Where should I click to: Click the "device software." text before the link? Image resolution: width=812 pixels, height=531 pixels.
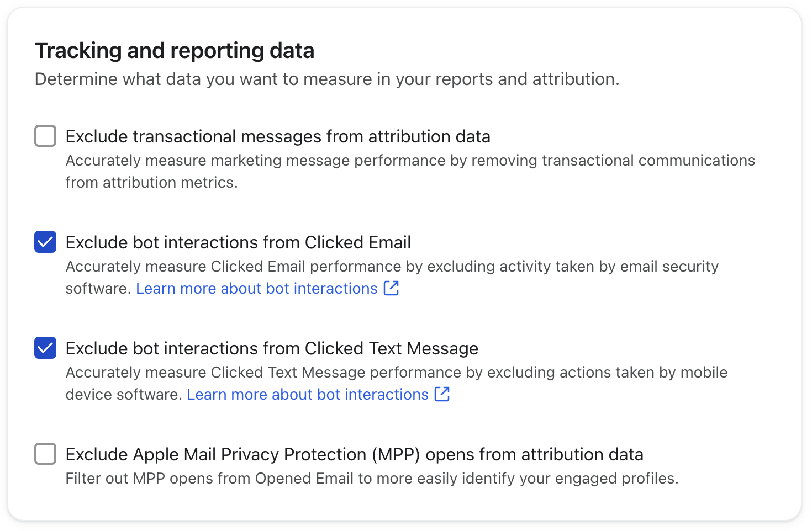123,395
